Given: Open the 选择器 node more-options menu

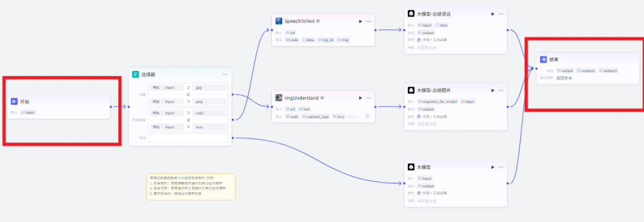Looking at the screenshot, I should [x=225, y=75].
